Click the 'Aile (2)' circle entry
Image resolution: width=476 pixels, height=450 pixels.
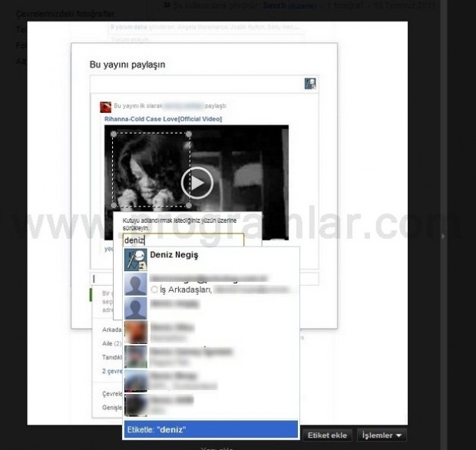(x=112, y=343)
